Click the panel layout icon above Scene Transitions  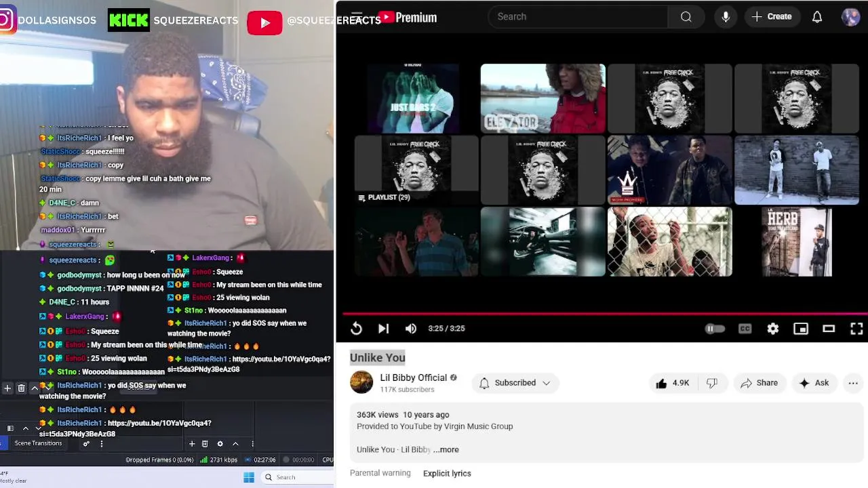[x=10, y=428]
